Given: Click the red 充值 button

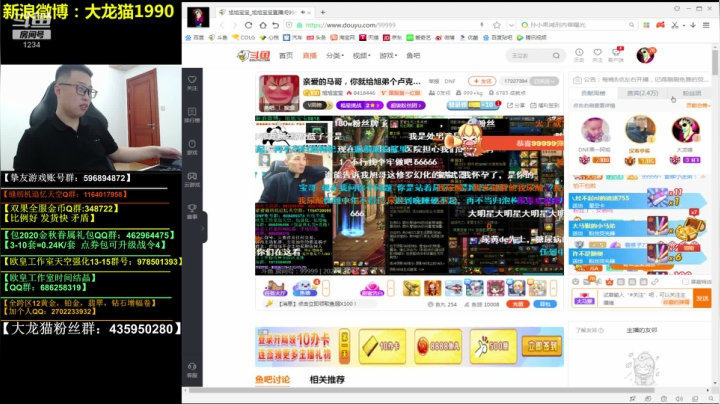Looking at the screenshot, I should coord(518,304).
